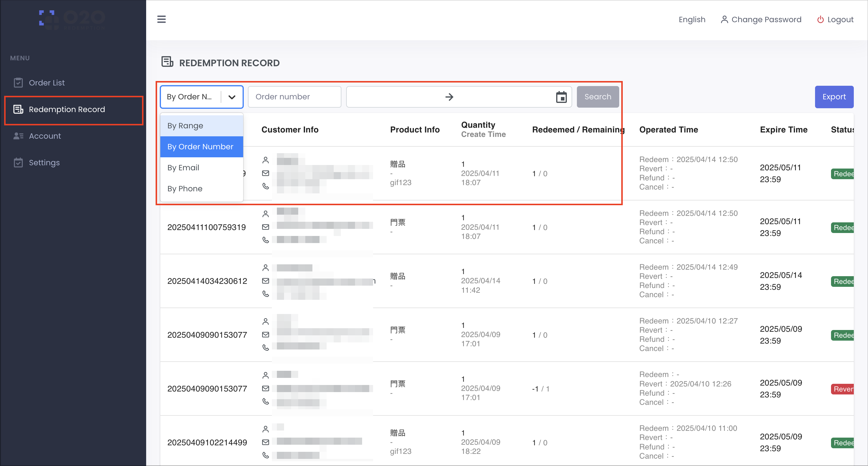Click the O2O Redemption logo

click(x=72, y=20)
